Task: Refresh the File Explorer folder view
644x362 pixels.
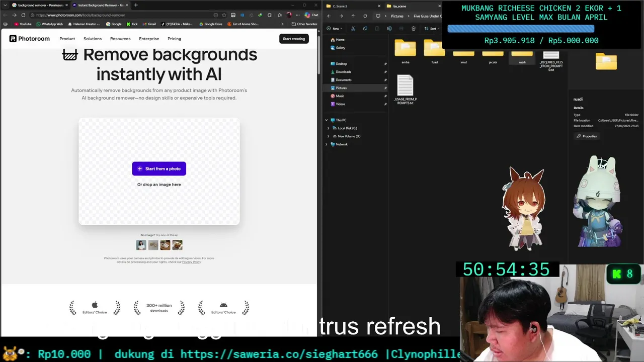Action: click(x=365, y=16)
